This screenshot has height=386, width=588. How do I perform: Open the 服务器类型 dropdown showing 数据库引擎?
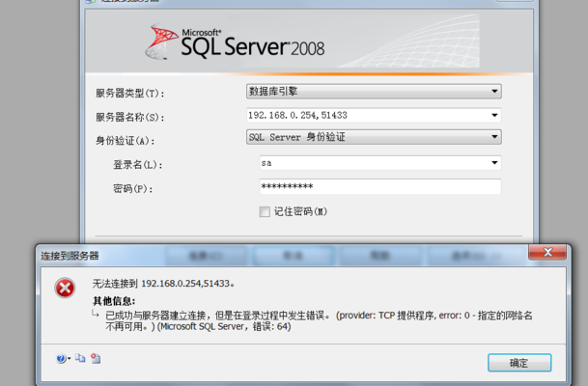tap(374, 91)
